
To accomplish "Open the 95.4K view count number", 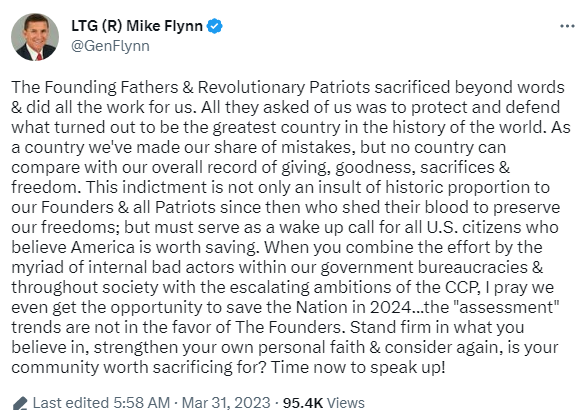I will point(303,403).
